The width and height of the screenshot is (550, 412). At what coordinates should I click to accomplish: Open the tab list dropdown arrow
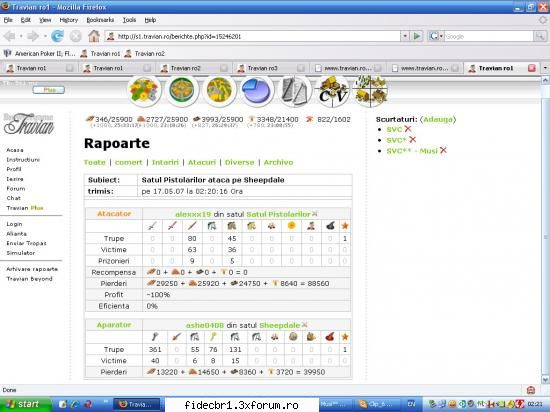coord(545,68)
